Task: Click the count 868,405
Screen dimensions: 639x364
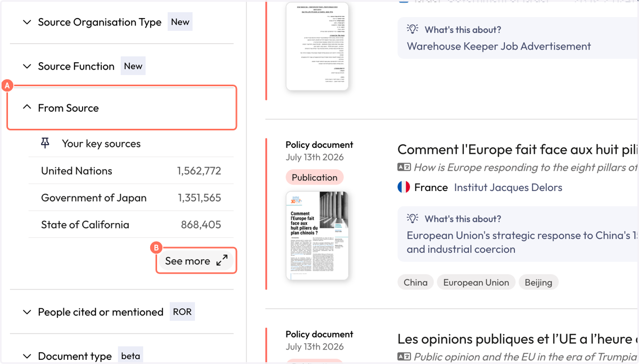Action: click(201, 225)
